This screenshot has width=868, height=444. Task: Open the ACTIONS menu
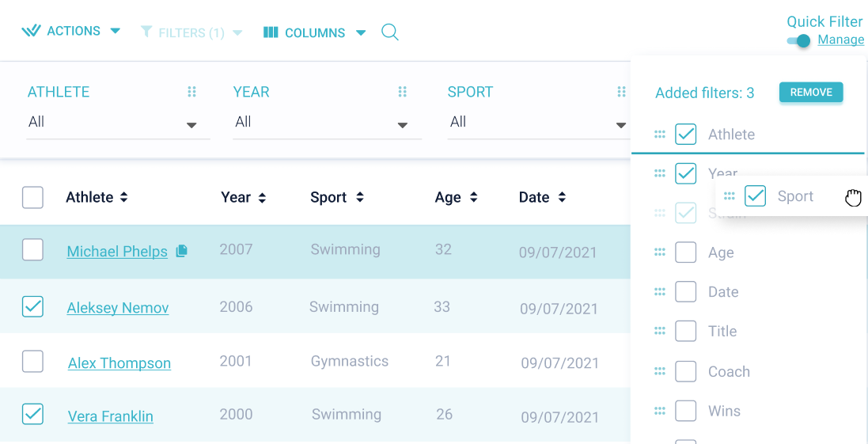tap(71, 32)
